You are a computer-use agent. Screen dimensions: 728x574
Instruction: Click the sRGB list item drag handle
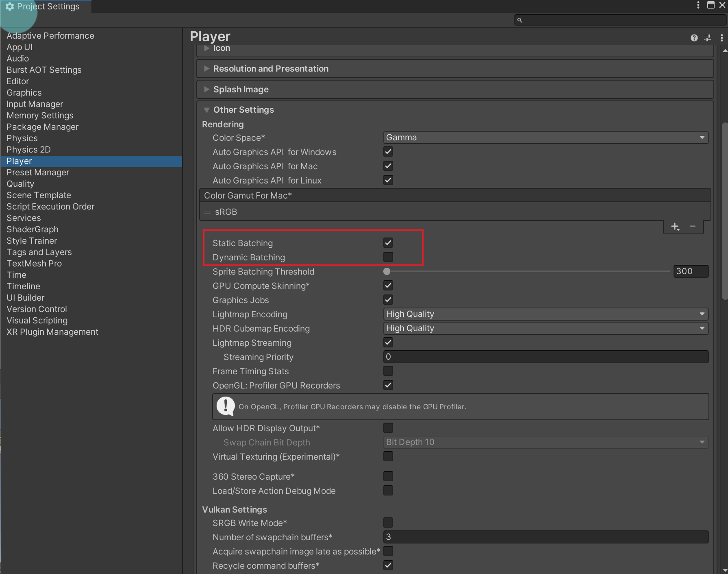click(x=207, y=212)
